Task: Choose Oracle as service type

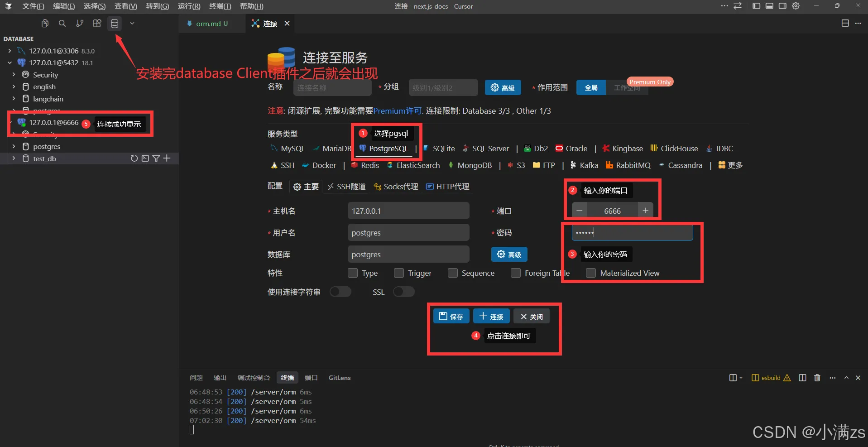Action: click(571, 149)
